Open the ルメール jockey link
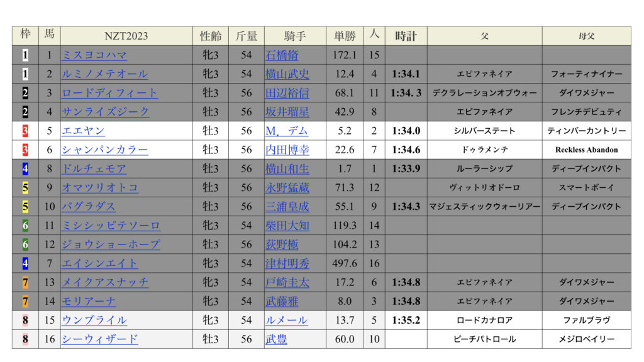This screenshot has width=644, height=362. pyautogui.click(x=287, y=320)
